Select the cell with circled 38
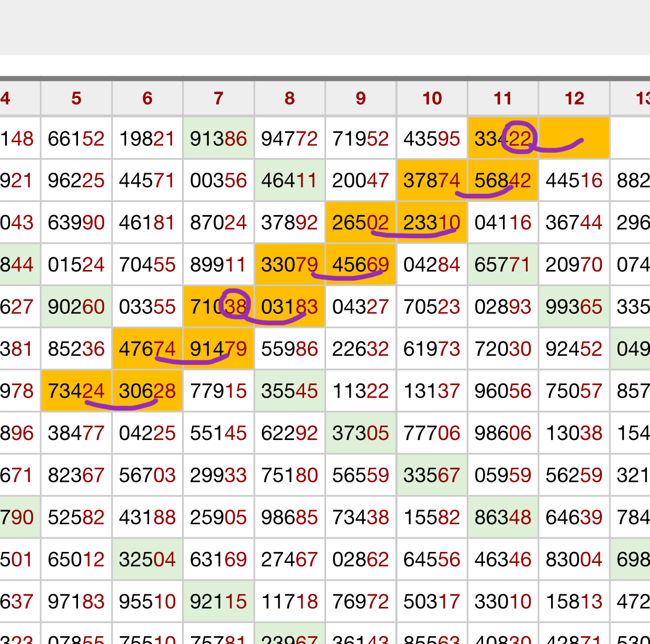Viewport: 650px width, 644px height. click(218, 307)
